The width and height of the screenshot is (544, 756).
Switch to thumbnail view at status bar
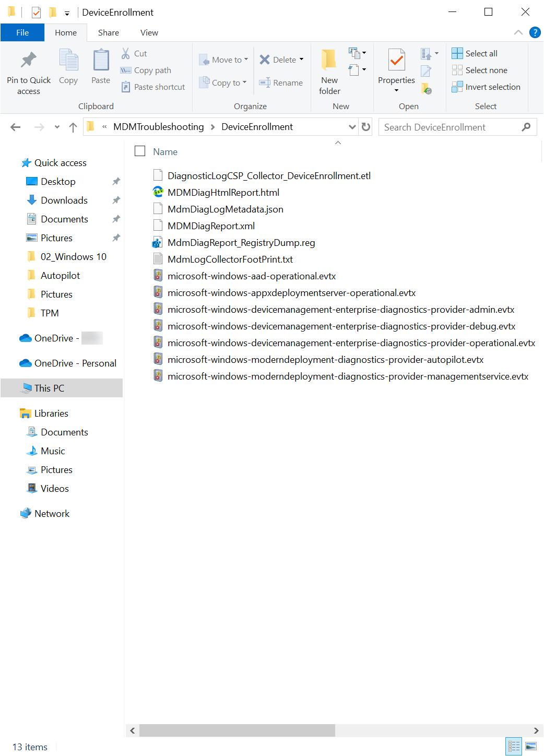click(532, 746)
